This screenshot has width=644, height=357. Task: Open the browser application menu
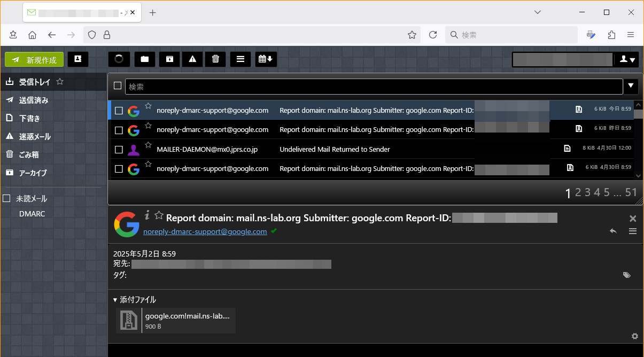point(631,35)
